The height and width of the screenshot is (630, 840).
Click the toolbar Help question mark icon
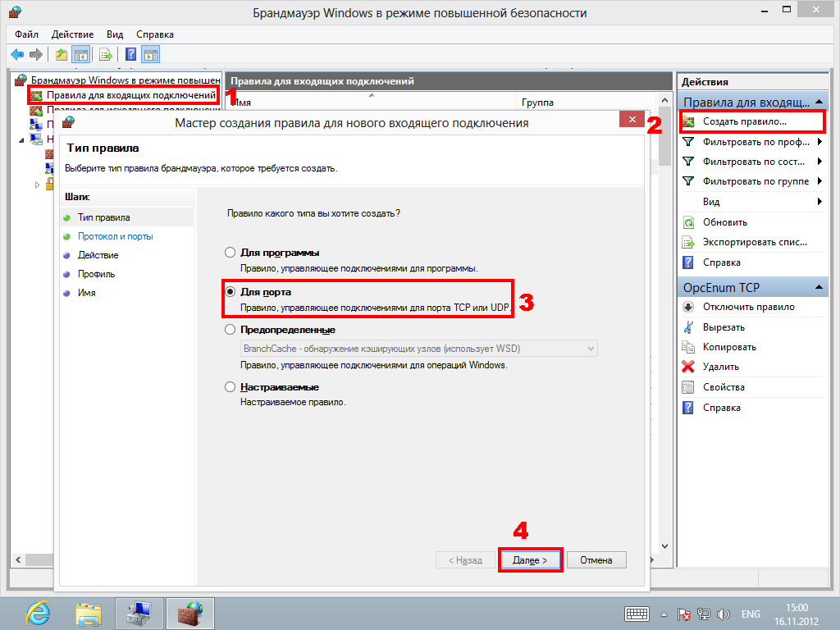130,54
